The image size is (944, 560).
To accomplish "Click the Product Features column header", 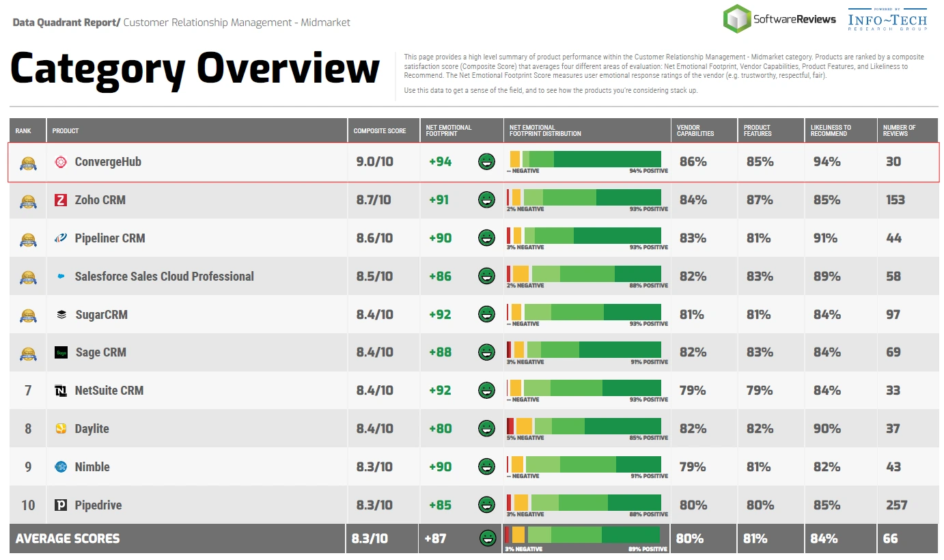I will coord(771,130).
